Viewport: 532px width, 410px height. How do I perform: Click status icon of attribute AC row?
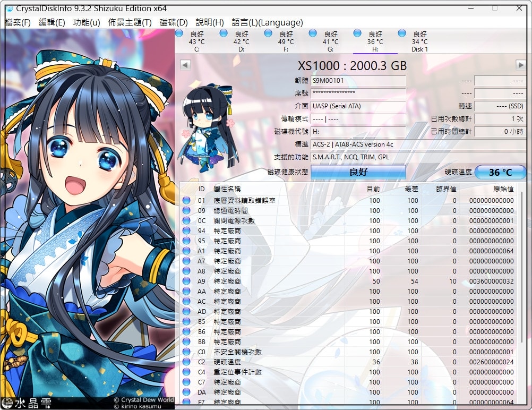[x=186, y=301]
